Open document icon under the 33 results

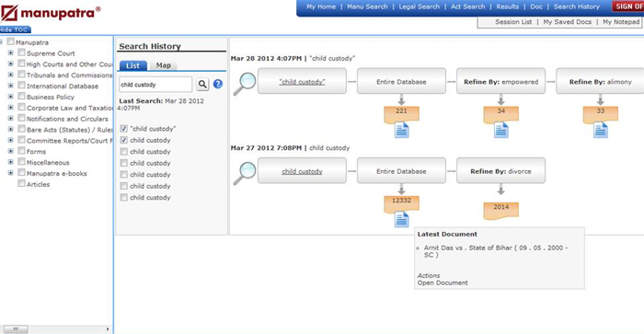tap(601, 131)
